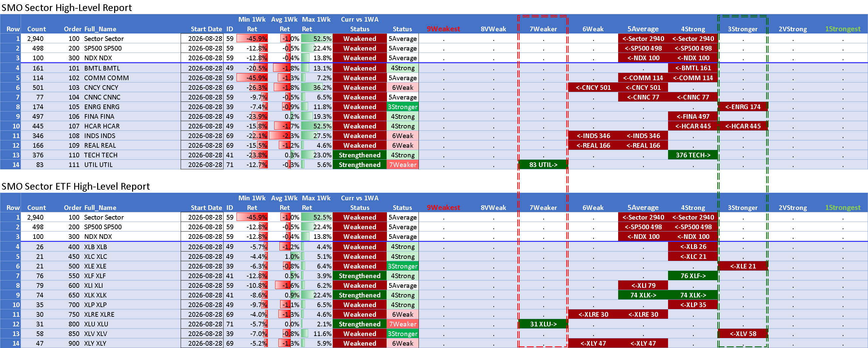Screen dimensions: 868x348
Task: Select the "COMM COMM" name cell
Action: click(106, 78)
